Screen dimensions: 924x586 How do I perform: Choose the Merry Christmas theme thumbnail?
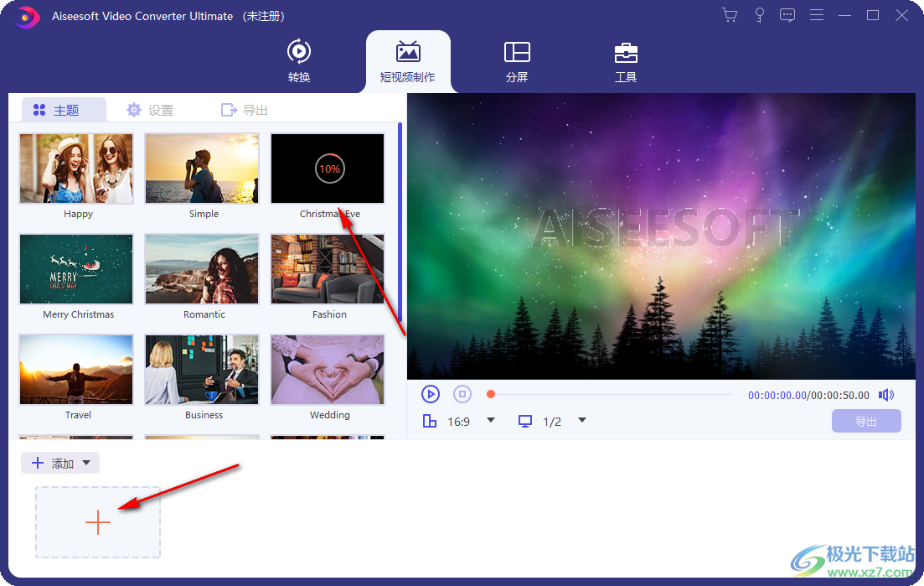76,269
